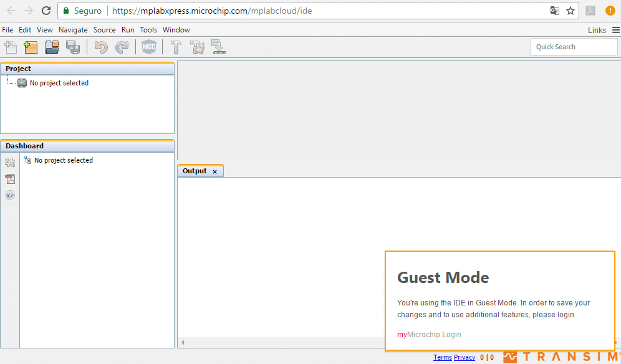This screenshot has height=364, width=621.
Task: Open the Navigate menu
Action: [x=73, y=30]
